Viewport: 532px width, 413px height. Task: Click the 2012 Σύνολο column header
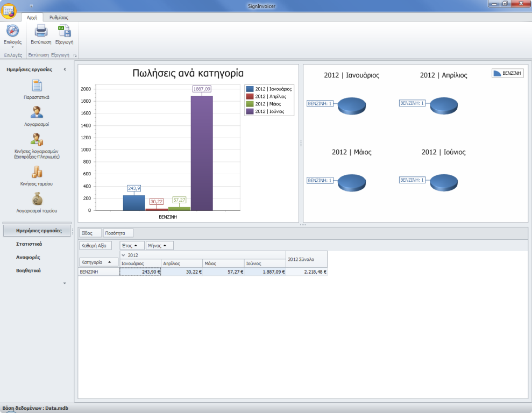point(307,259)
